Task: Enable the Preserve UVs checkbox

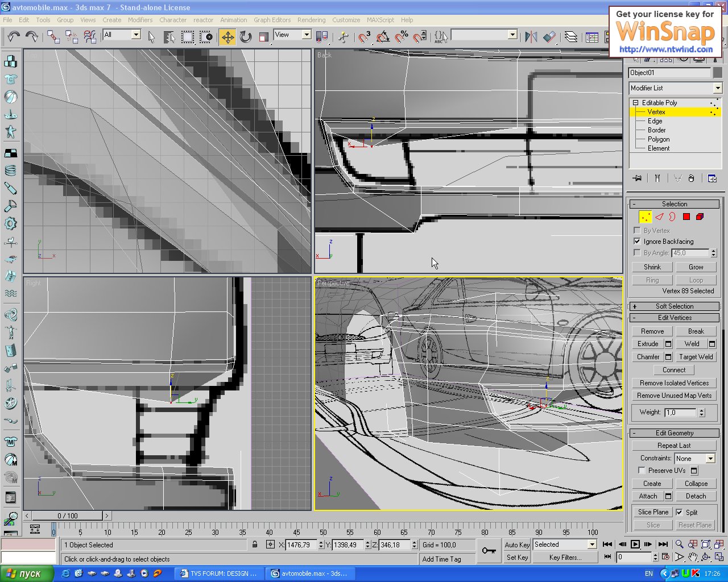Action: coord(642,470)
